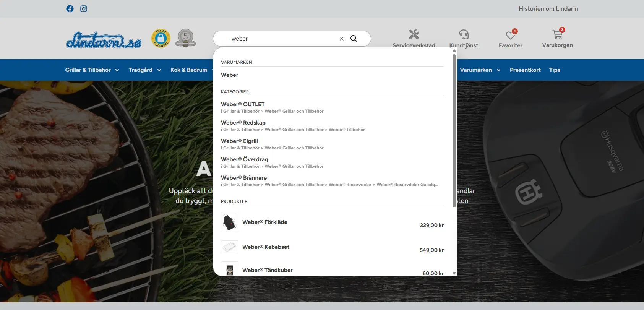View Favoriter heart icon

point(510,35)
